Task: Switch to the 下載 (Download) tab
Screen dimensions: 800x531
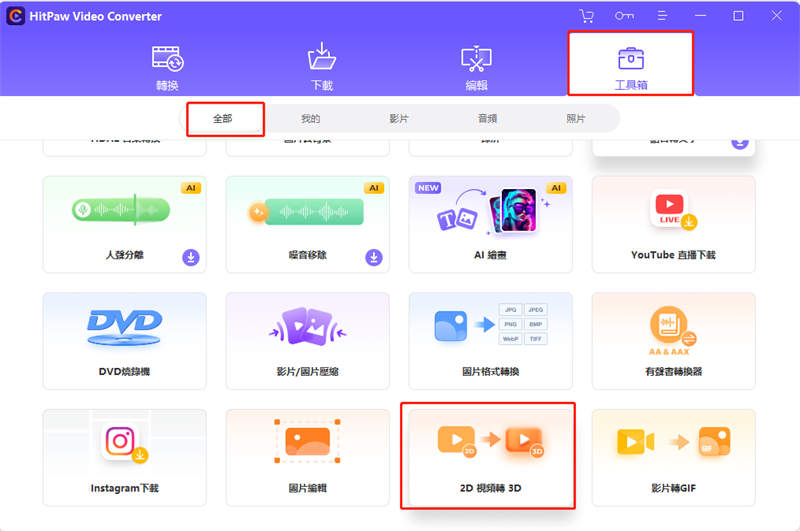Action: [x=322, y=68]
